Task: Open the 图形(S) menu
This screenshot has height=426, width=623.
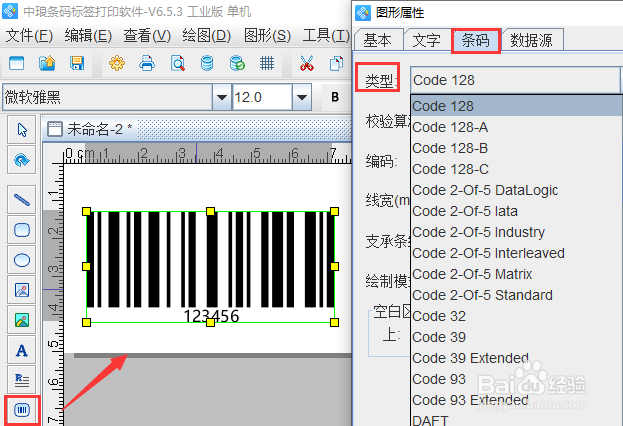Action: click(x=267, y=36)
